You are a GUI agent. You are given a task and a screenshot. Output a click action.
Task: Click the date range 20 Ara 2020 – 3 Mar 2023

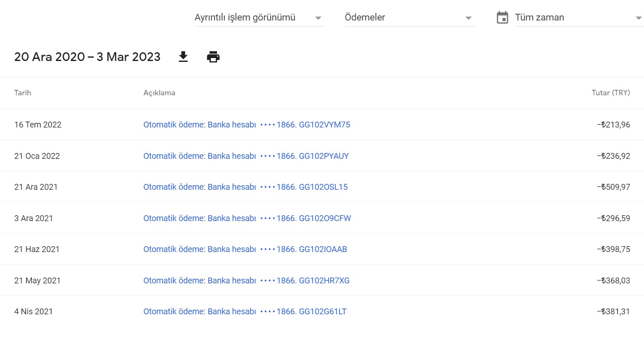(x=87, y=57)
